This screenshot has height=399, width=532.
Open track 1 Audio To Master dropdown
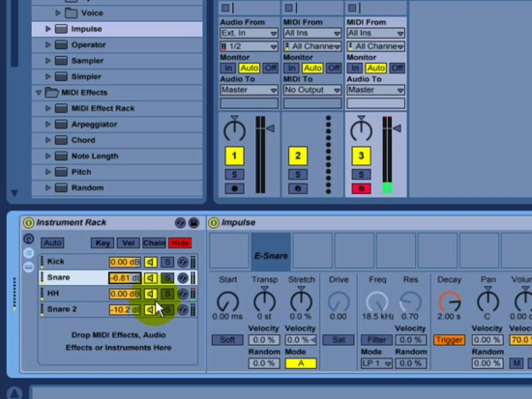click(249, 90)
